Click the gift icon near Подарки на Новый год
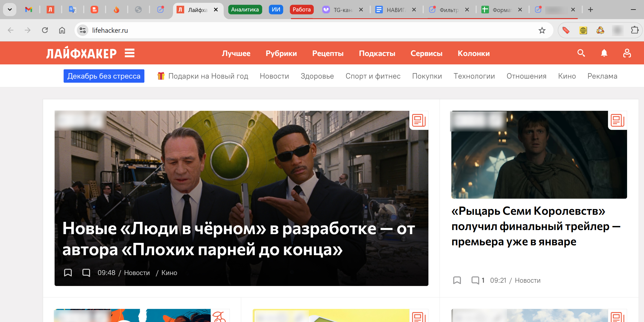The height and width of the screenshot is (322, 644). coord(161,76)
